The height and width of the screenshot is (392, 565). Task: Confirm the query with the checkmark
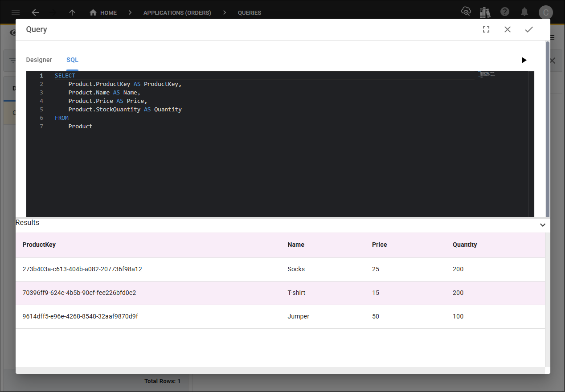[x=529, y=29]
